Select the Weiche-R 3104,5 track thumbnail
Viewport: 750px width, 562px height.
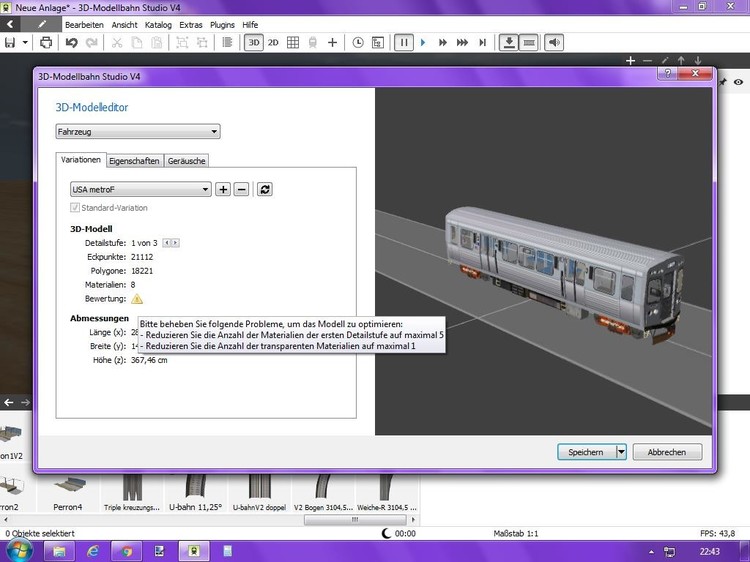point(386,493)
